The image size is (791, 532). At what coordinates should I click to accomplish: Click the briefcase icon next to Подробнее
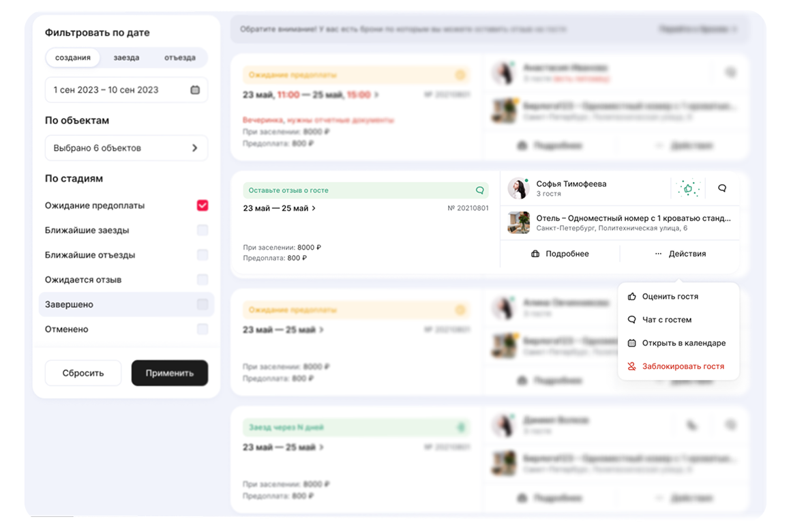tap(535, 254)
